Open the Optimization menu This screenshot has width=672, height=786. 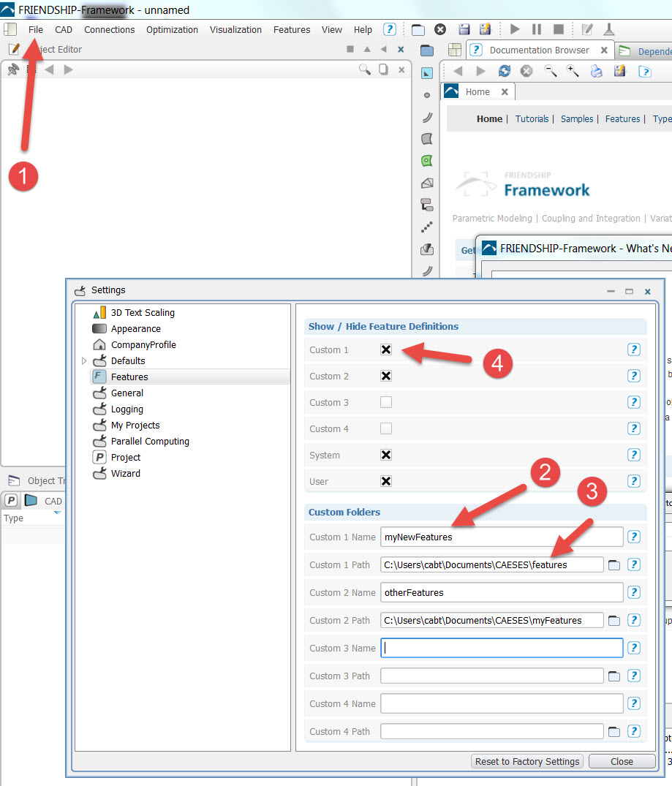(x=172, y=29)
